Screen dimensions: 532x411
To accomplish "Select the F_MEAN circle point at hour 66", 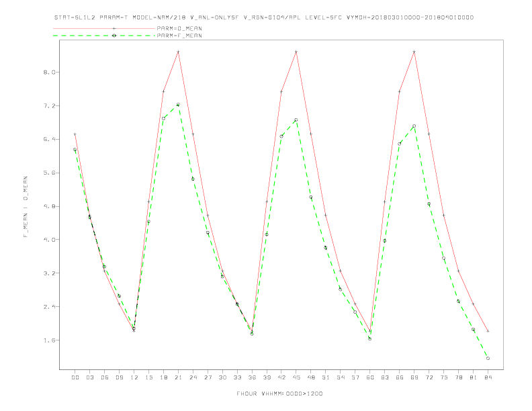I will 400,144.
